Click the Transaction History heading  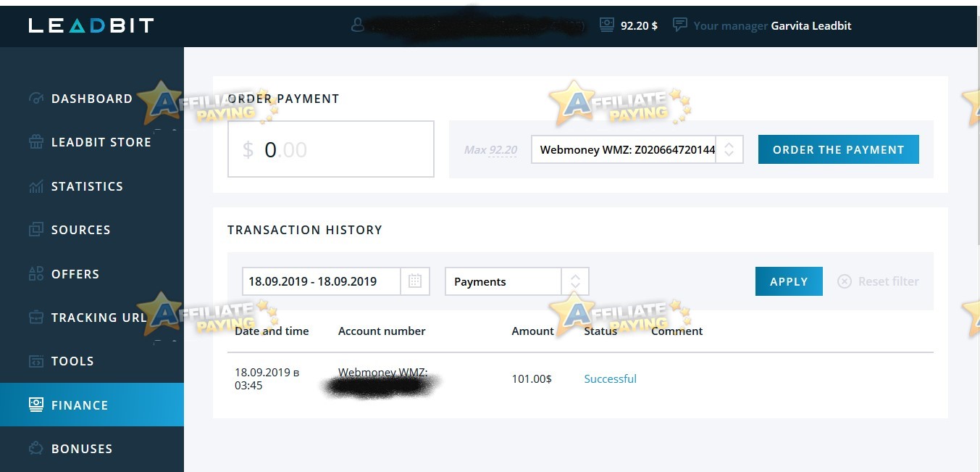click(305, 230)
